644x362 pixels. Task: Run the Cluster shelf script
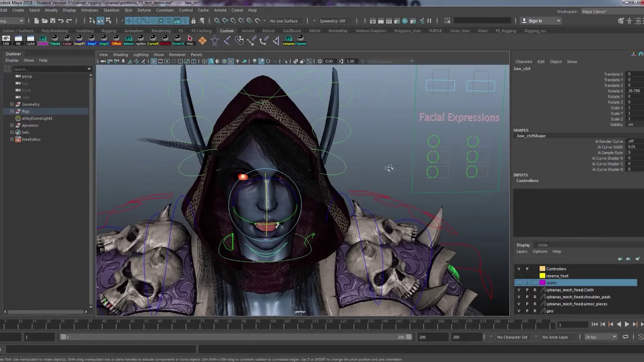click(x=300, y=40)
